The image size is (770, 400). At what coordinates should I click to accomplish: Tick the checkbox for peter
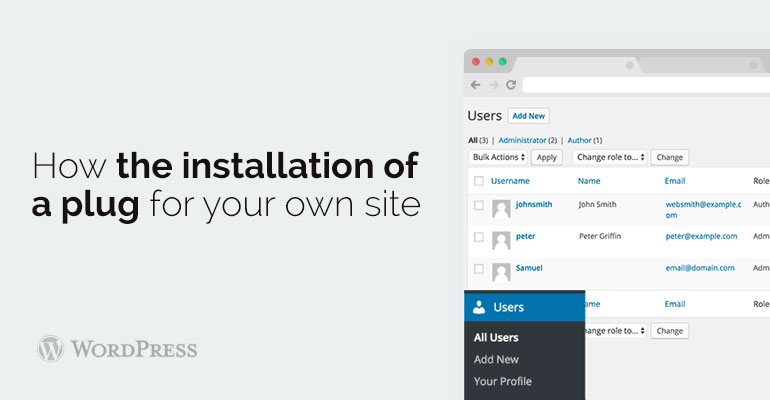(479, 237)
